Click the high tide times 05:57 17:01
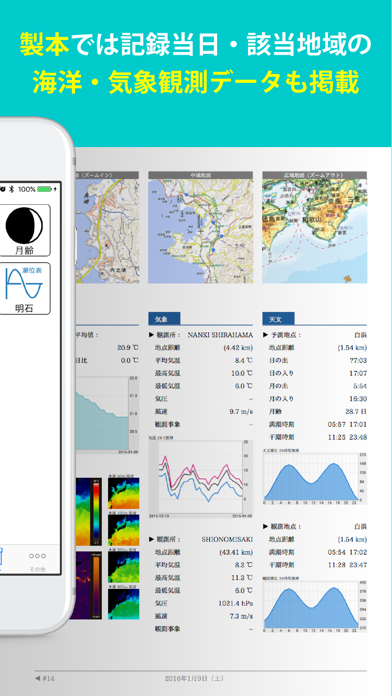Viewport: 392px width, 696px height. (x=348, y=424)
